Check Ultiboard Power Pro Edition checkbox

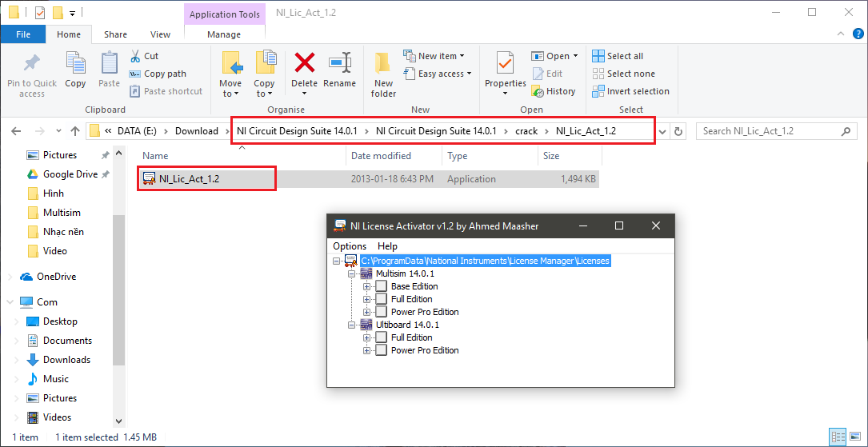[x=381, y=349]
